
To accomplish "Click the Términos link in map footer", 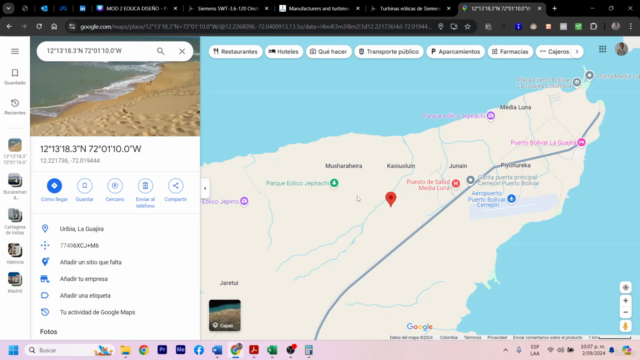I will point(473,338).
